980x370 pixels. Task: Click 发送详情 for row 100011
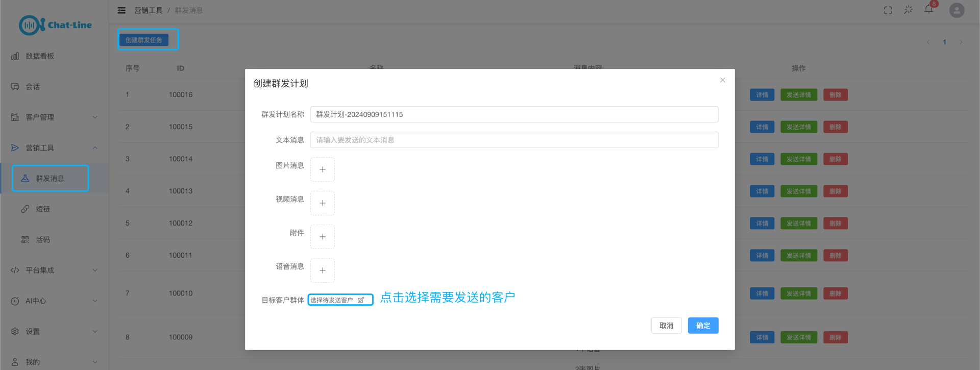pos(799,256)
